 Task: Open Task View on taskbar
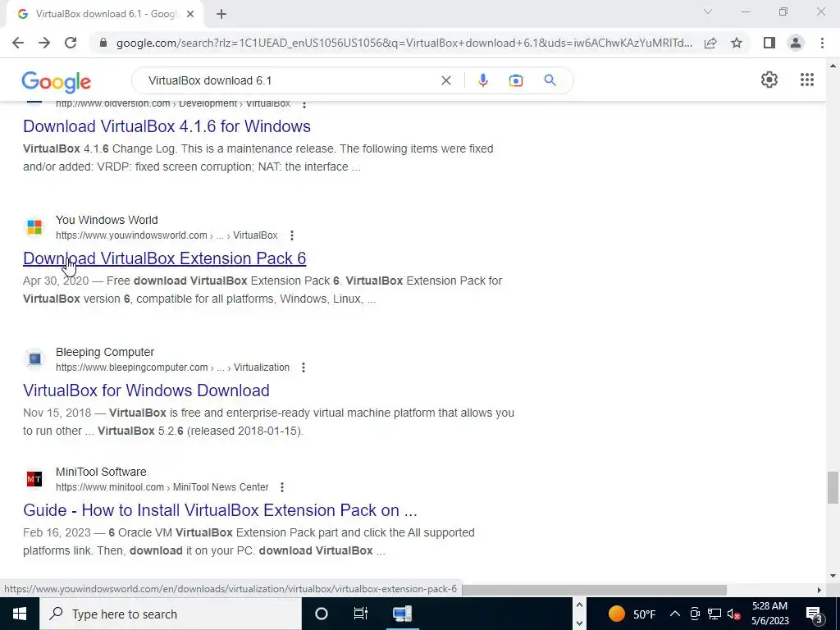pos(361,614)
